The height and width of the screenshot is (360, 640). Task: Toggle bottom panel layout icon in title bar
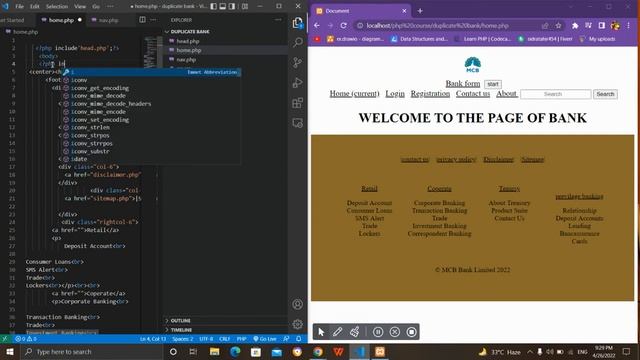pos(223,6)
